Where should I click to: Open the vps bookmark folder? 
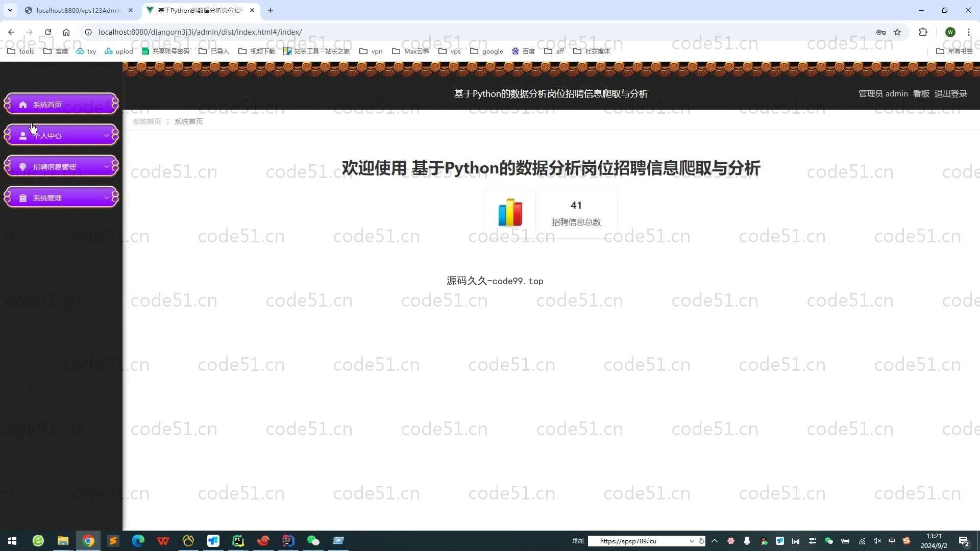point(450,51)
